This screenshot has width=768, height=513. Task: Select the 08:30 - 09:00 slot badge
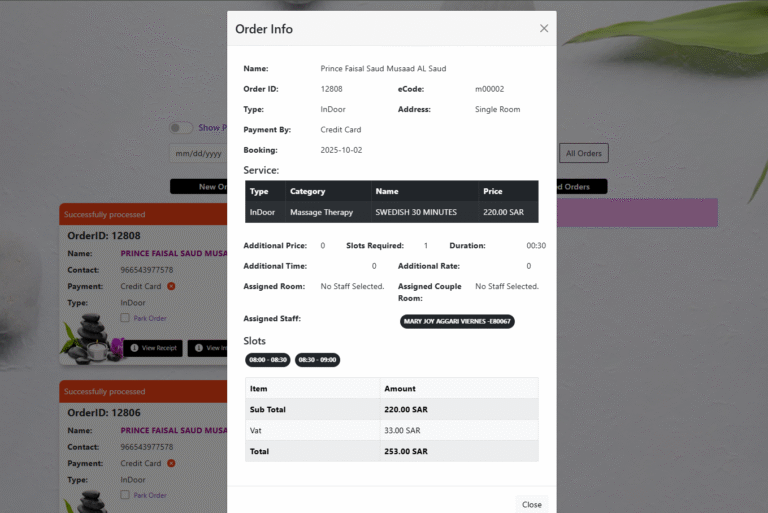(x=317, y=360)
